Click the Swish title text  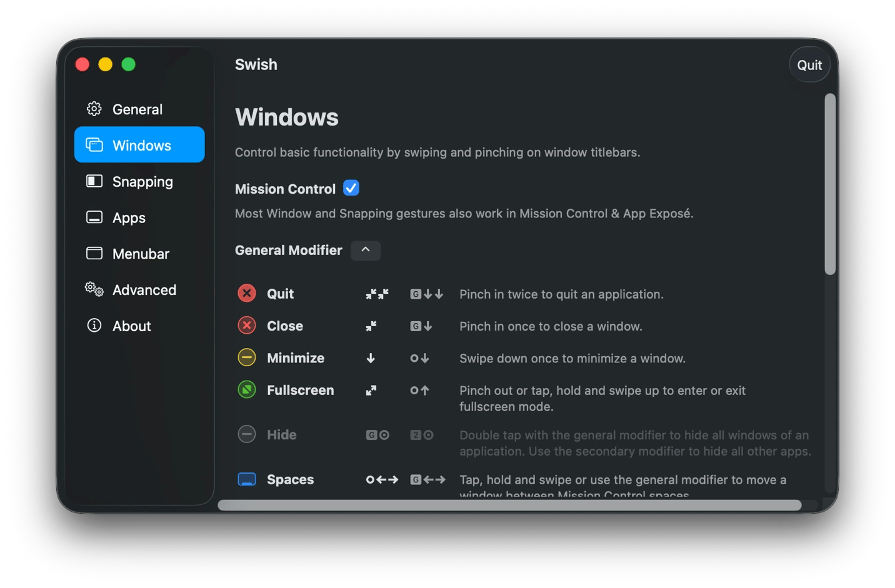(256, 64)
